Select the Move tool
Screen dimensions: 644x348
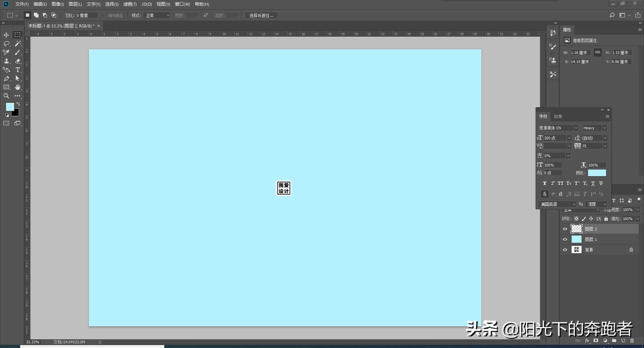pyautogui.click(x=6, y=35)
